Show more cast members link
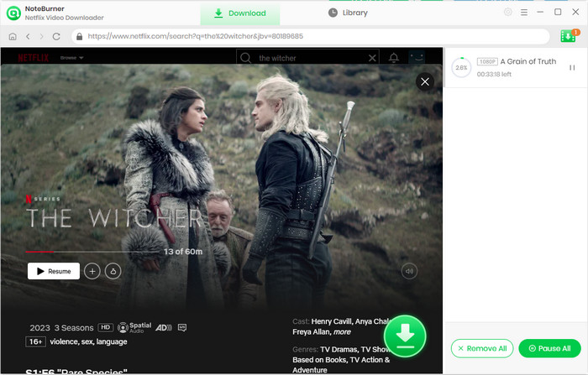588x375 pixels. [342, 332]
